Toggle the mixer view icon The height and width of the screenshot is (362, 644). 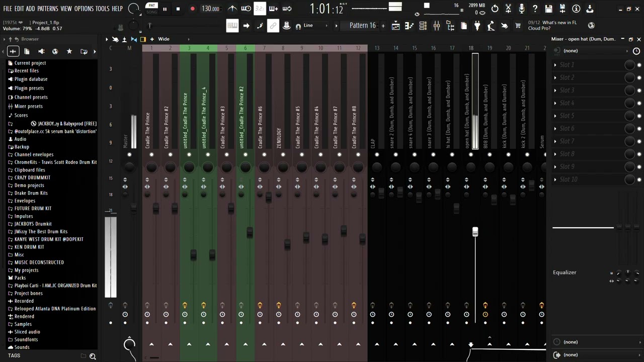click(x=437, y=26)
